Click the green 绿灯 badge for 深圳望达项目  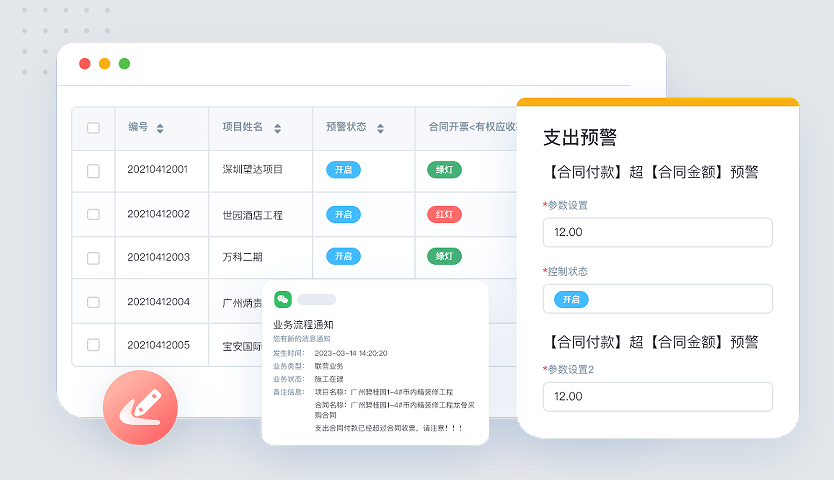(x=444, y=170)
